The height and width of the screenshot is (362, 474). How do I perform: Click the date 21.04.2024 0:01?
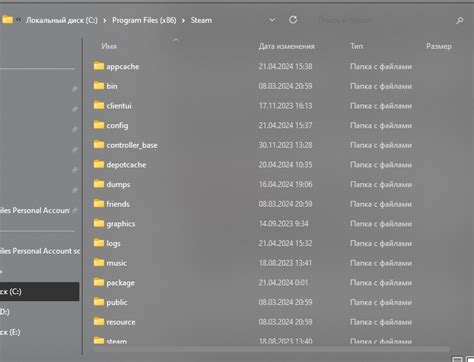coord(283,283)
